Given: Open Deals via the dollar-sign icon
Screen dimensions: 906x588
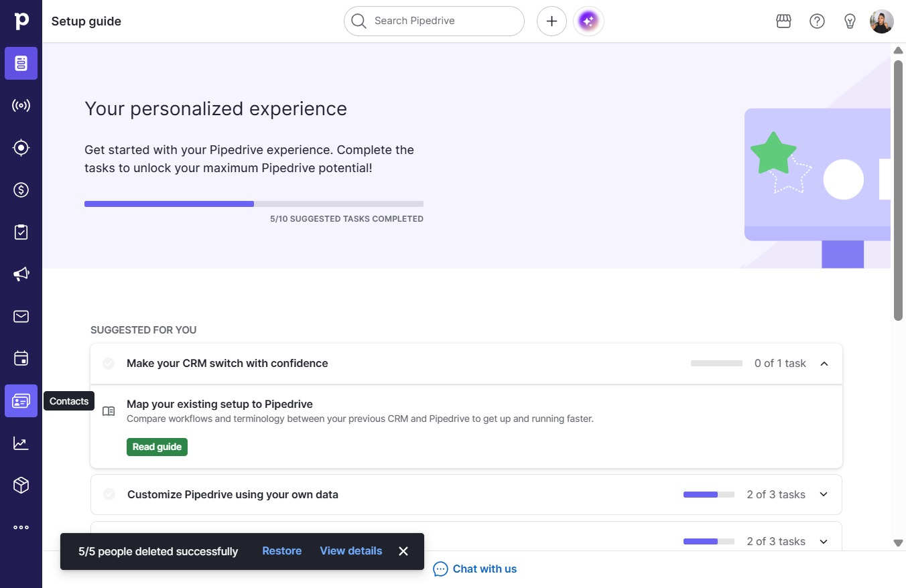Looking at the screenshot, I should point(21,190).
